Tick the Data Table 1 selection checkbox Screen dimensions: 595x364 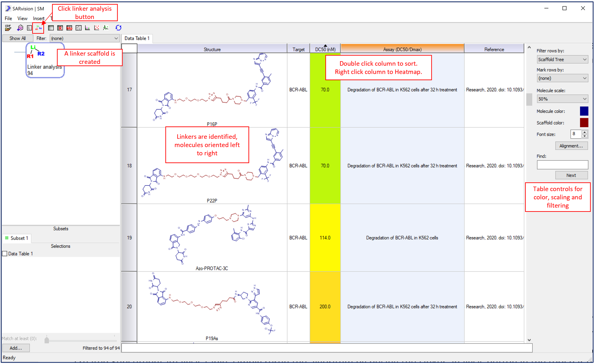click(5, 254)
